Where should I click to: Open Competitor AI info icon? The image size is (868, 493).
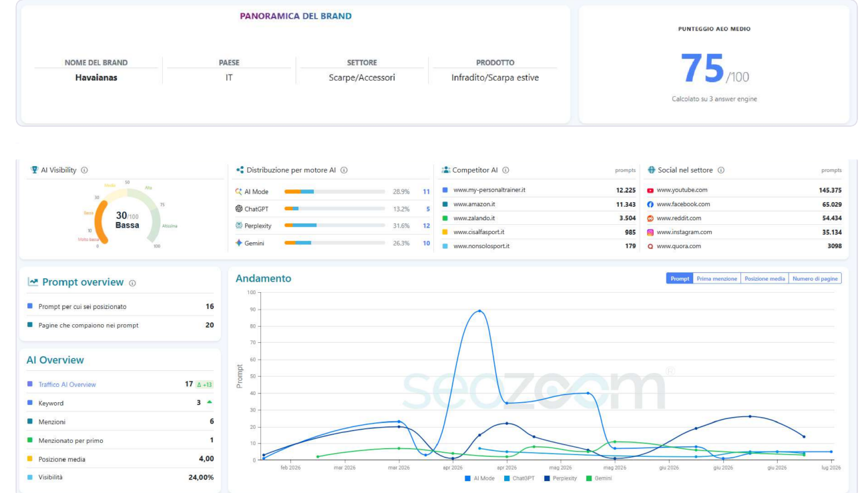(x=505, y=170)
